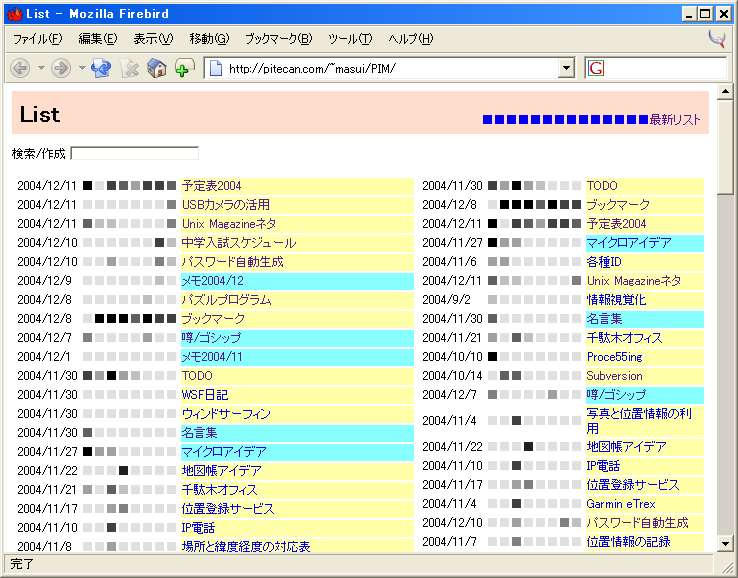Open the ツール(T) menu
The height and width of the screenshot is (578, 738).
[350, 39]
